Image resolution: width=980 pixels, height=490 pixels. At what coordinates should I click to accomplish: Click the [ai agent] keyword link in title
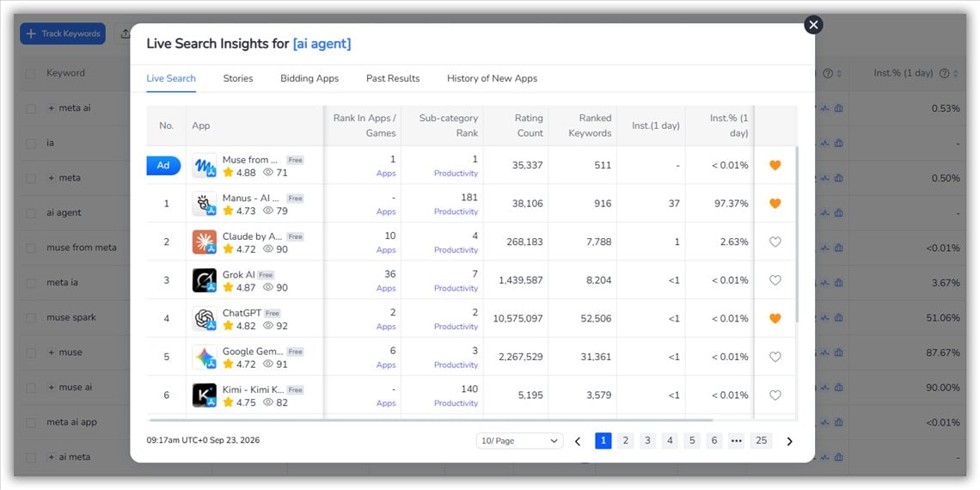click(x=322, y=44)
